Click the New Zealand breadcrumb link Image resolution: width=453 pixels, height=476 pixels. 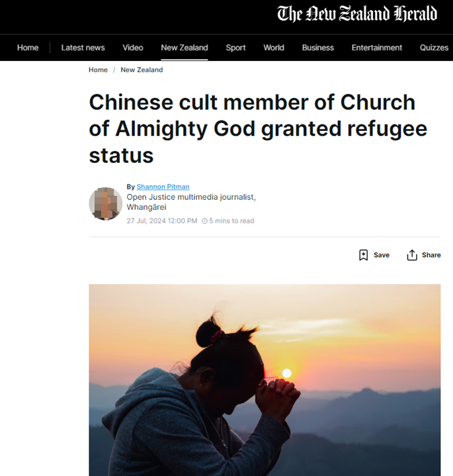142,70
